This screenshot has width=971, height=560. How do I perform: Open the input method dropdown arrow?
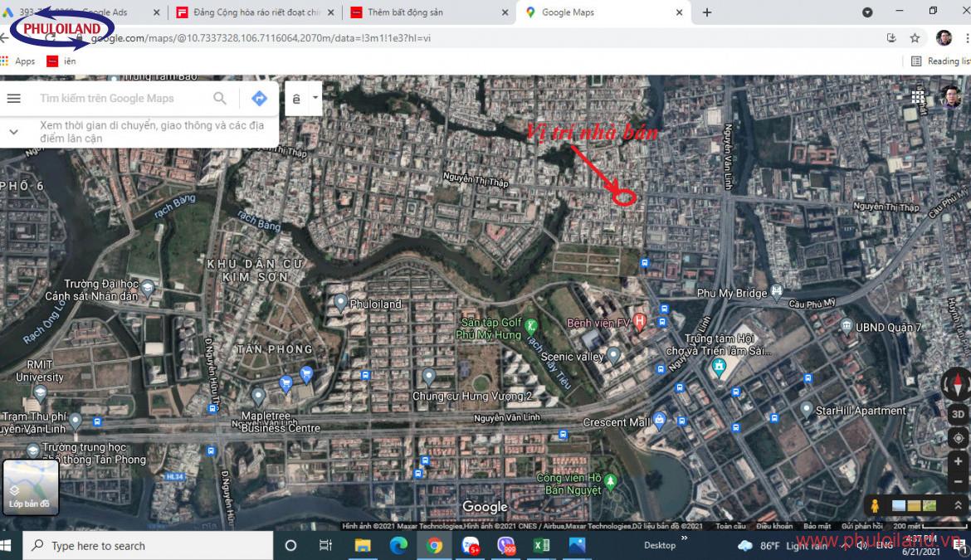pos(315,98)
